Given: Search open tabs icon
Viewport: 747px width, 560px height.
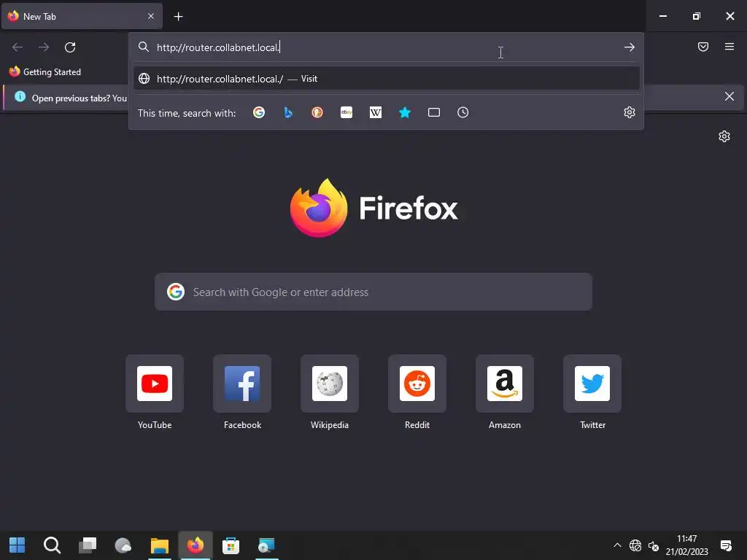Looking at the screenshot, I should [433, 112].
